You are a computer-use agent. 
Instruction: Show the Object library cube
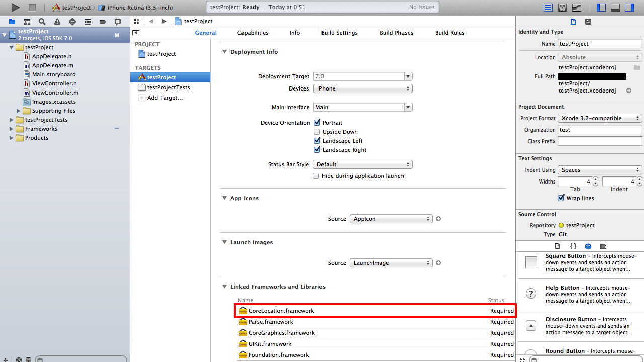point(588,246)
